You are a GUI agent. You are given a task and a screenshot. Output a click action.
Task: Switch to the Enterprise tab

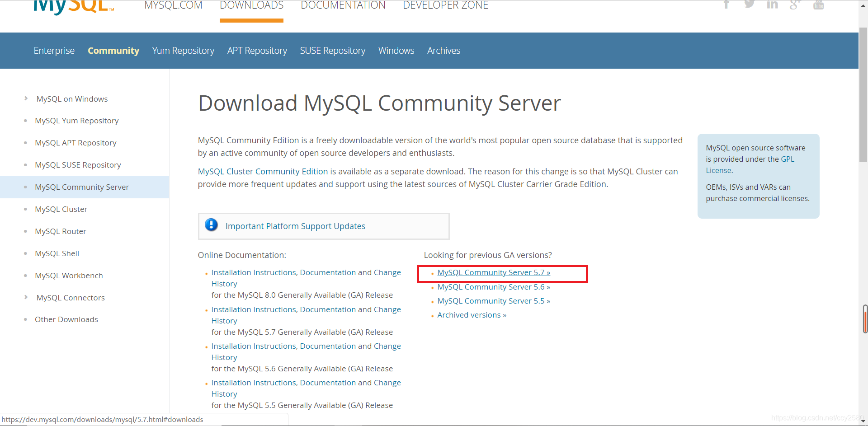54,51
